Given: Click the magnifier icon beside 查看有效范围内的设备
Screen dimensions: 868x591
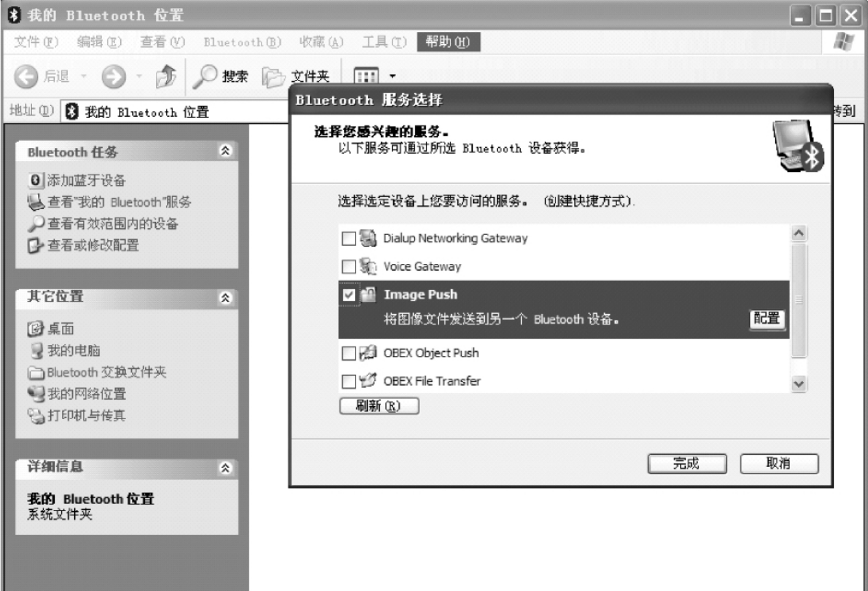Looking at the screenshot, I should click(36, 223).
